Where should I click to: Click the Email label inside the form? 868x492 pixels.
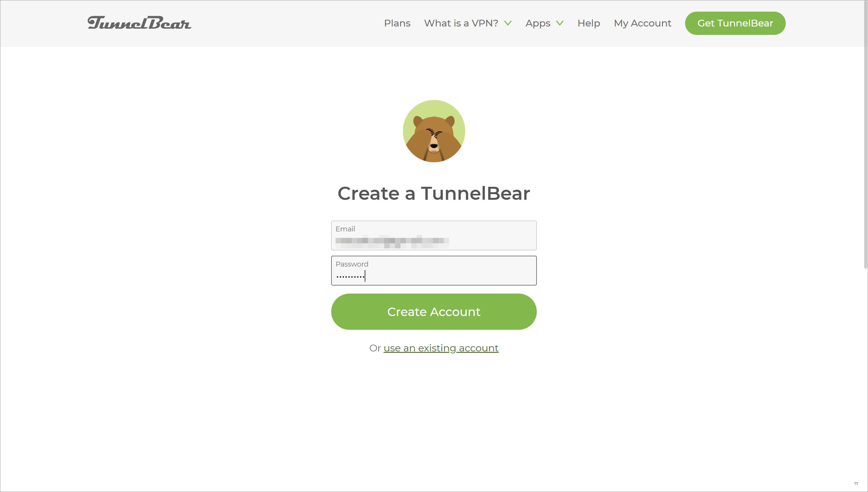(345, 229)
